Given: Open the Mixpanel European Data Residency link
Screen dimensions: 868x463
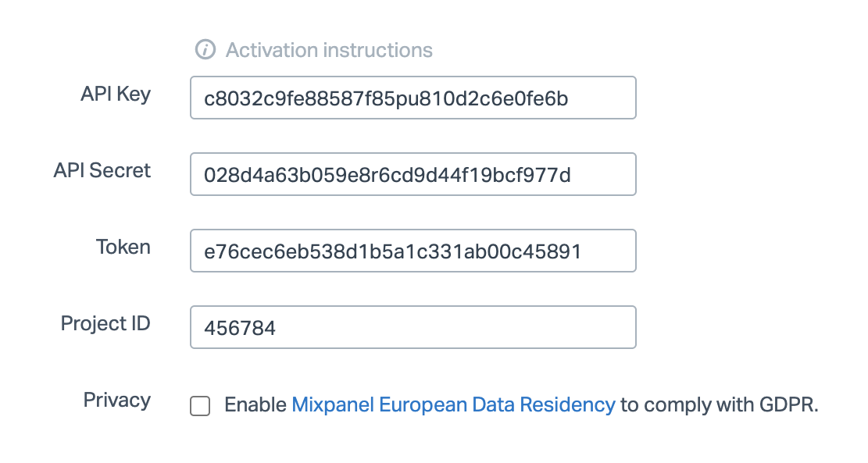Looking at the screenshot, I should click(453, 404).
